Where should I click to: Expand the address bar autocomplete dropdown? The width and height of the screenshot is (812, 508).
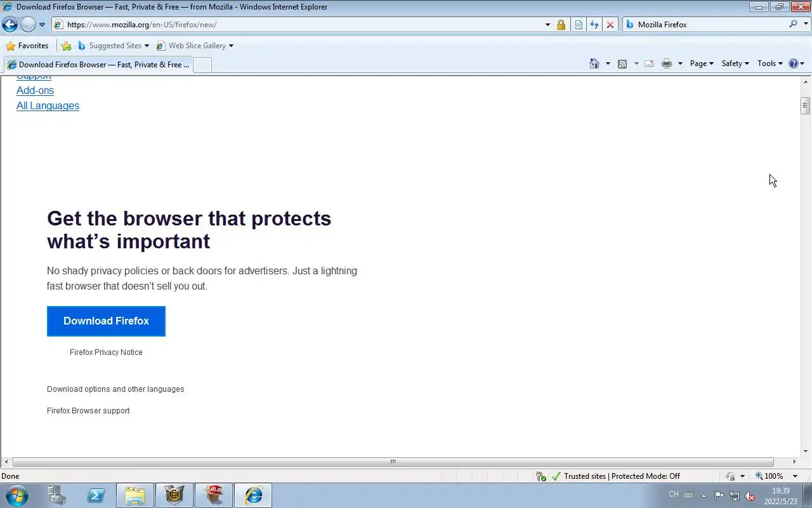(x=547, y=25)
